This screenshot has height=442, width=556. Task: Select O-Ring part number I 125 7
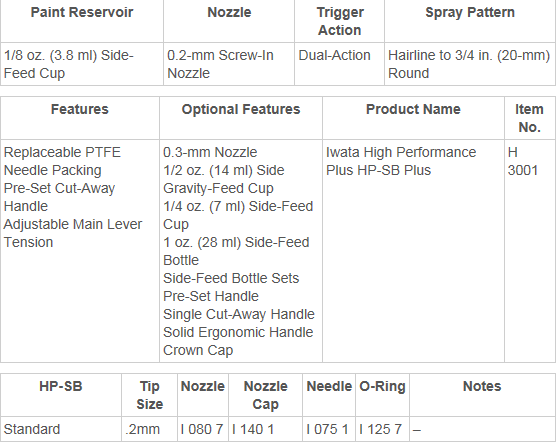point(380,429)
